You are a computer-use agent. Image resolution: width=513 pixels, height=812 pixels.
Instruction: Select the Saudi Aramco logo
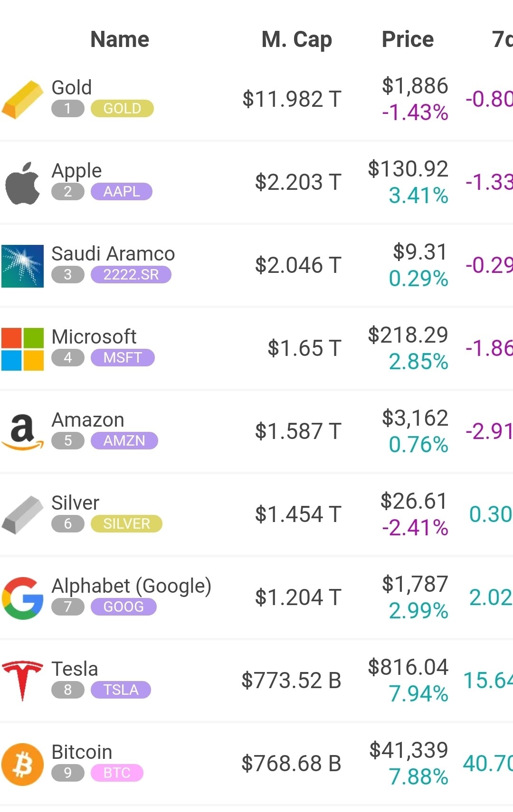(x=22, y=266)
